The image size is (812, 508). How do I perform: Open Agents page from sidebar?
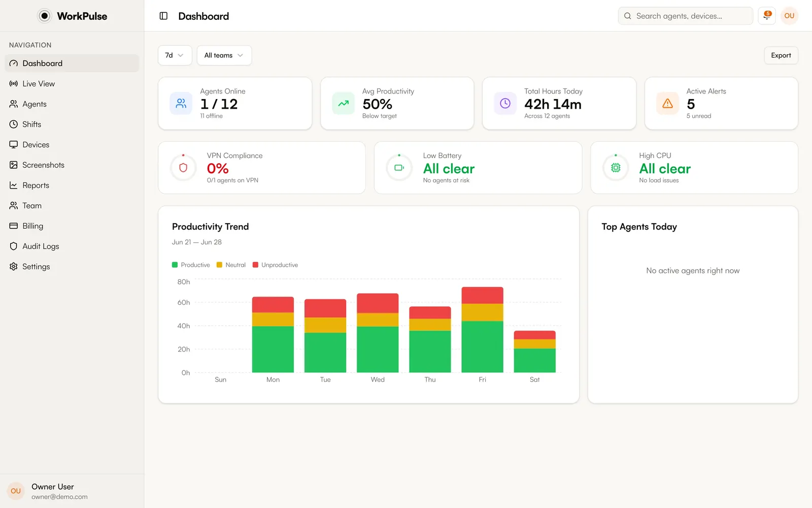point(72,104)
